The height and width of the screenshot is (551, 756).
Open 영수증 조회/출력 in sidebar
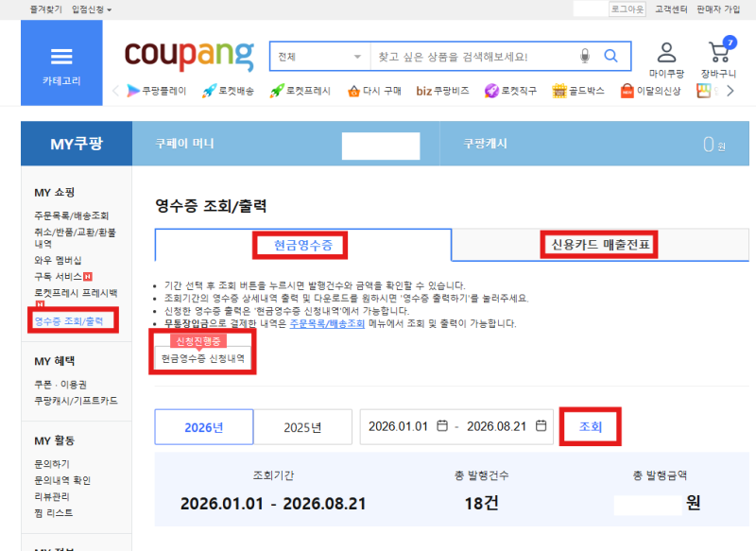[x=68, y=321]
